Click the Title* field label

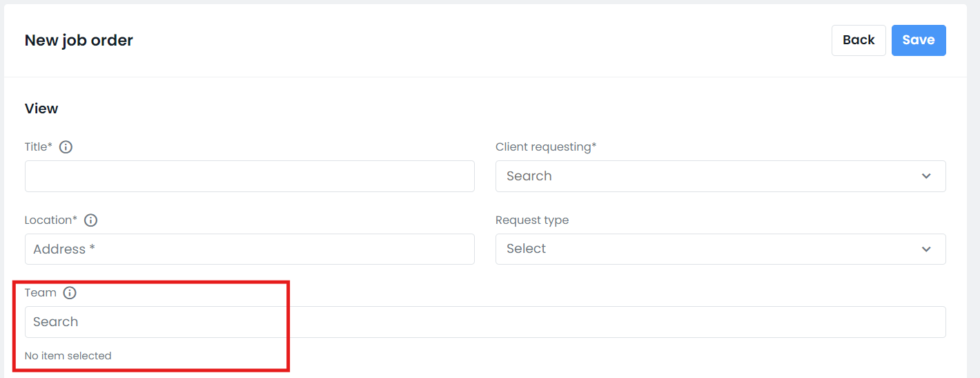39,147
